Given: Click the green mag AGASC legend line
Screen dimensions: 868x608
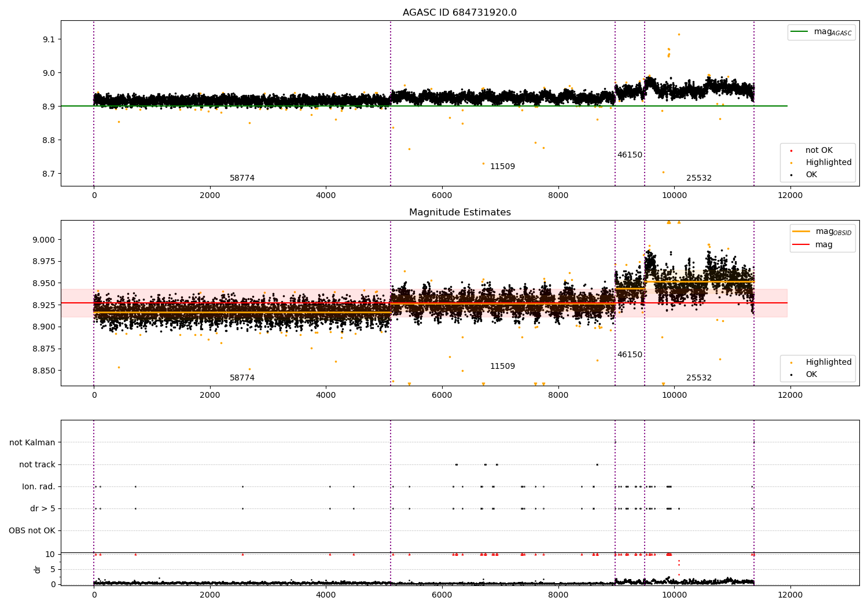Looking at the screenshot, I should (x=800, y=32).
